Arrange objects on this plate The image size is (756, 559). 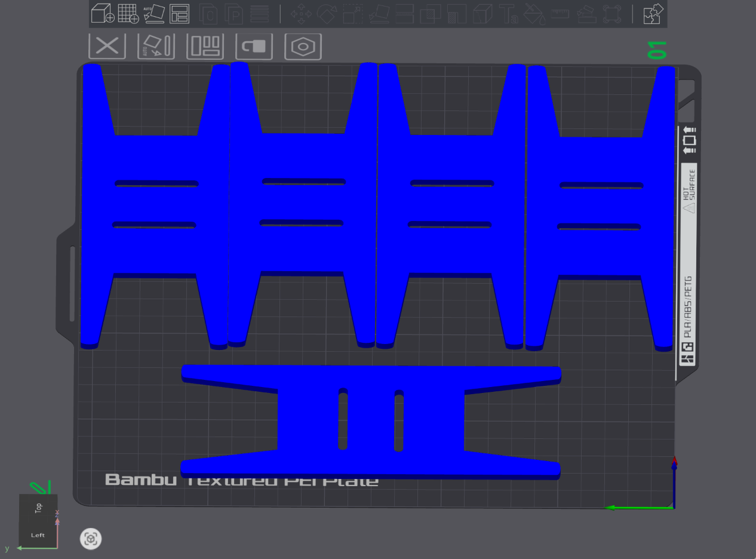tap(205, 46)
